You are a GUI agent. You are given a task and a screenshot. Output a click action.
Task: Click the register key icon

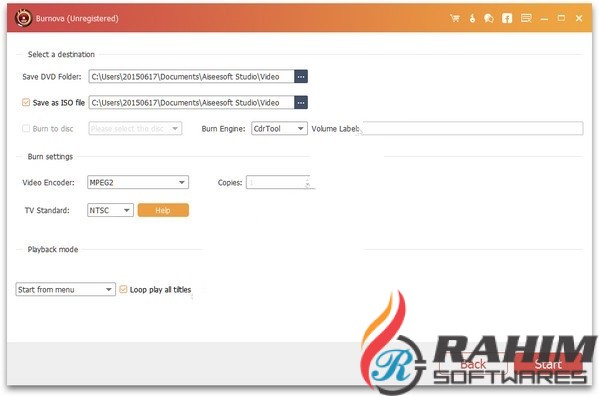[x=472, y=18]
